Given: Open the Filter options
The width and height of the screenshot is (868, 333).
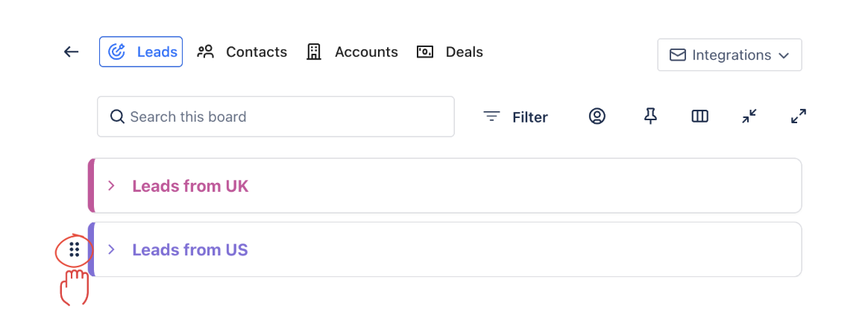Looking at the screenshot, I should 515,116.
